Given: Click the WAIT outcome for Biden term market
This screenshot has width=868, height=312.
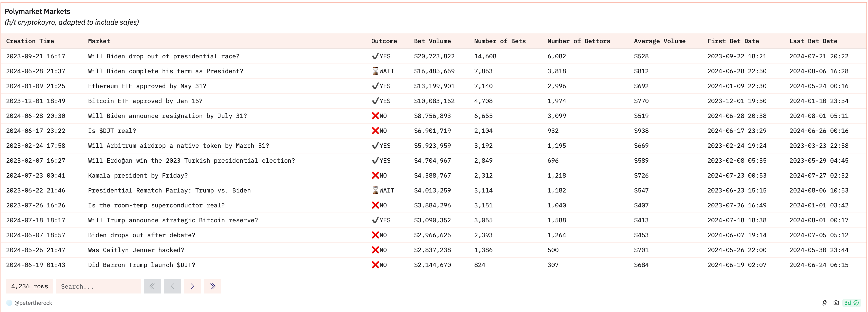Looking at the screenshot, I should tap(383, 71).
